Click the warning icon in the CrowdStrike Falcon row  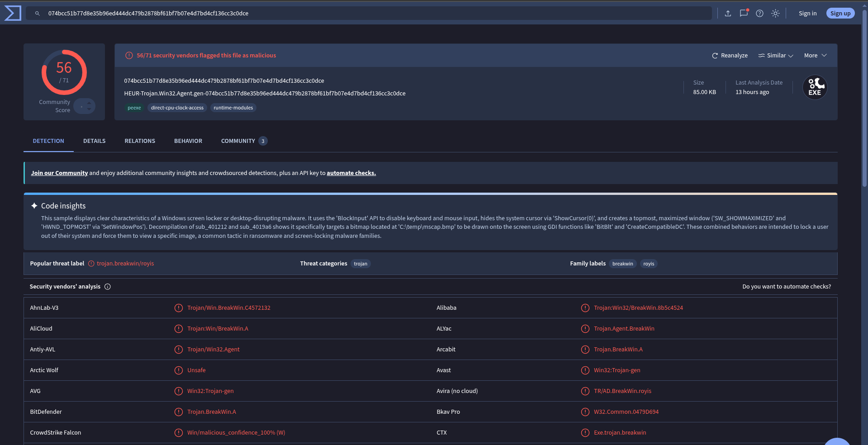(x=179, y=433)
